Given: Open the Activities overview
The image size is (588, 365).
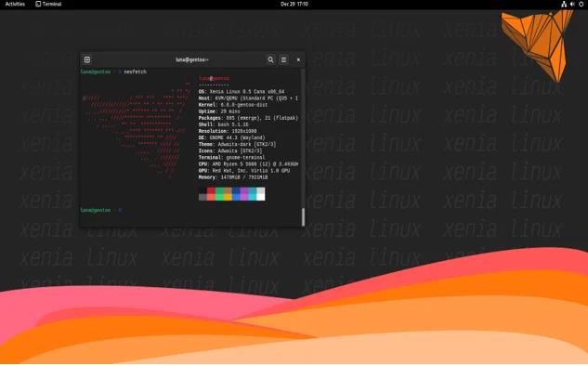Looking at the screenshot, I should [x=15, y=4].
